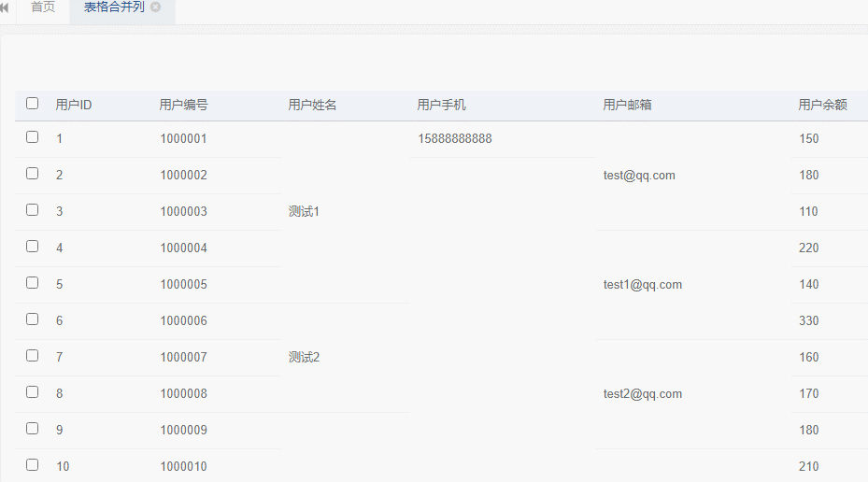Click the user number 1000007 cell

183,358
